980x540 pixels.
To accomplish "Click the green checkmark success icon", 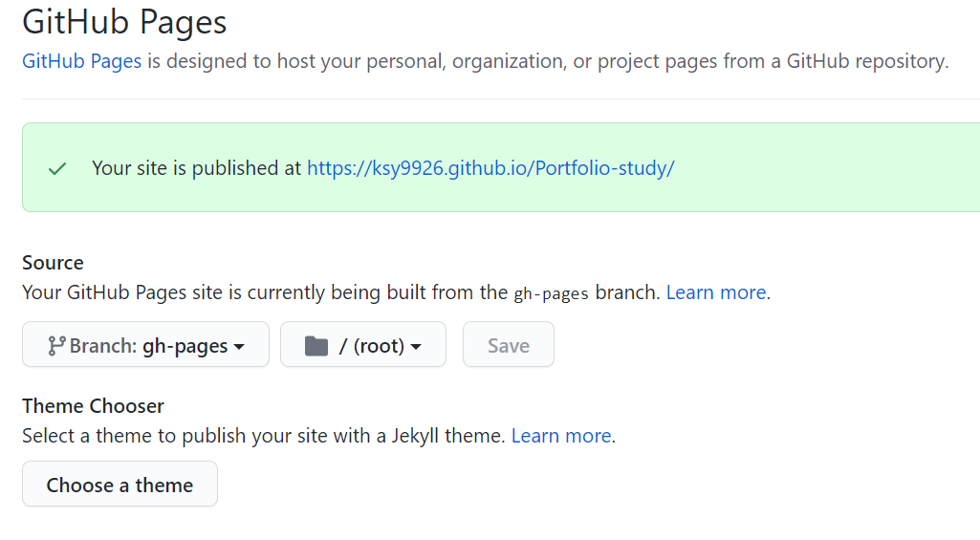I will 57,169.
